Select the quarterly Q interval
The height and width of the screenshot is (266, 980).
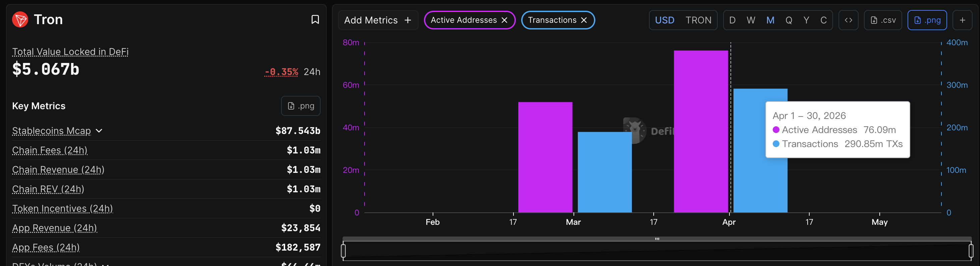788,20
